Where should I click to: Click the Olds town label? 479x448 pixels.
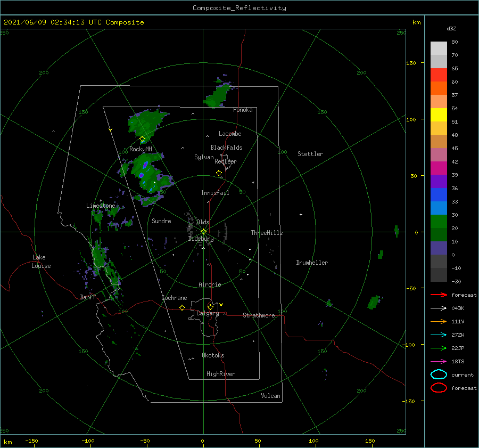pyautogui.click(x=203, y=222)
